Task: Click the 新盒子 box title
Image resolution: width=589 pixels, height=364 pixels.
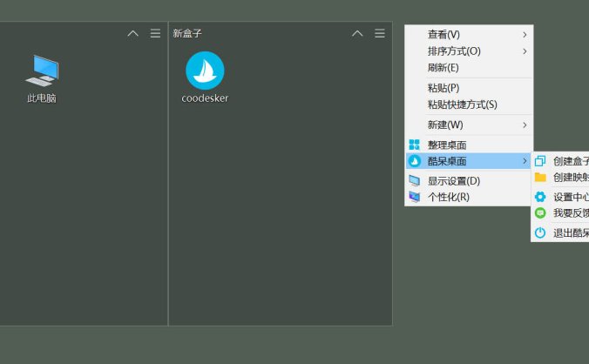Action: [187, 33]
